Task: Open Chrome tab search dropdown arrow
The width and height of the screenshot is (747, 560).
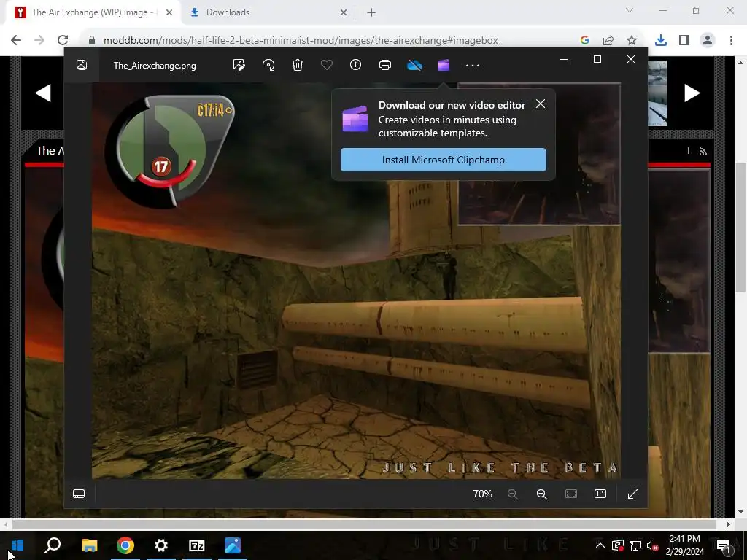Action: (x=630, y=10)
